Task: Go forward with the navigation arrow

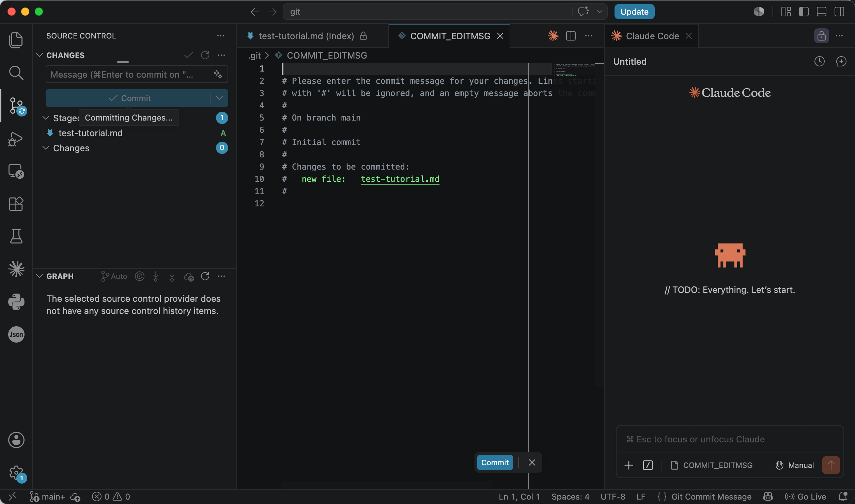Action: pos(273,12)
